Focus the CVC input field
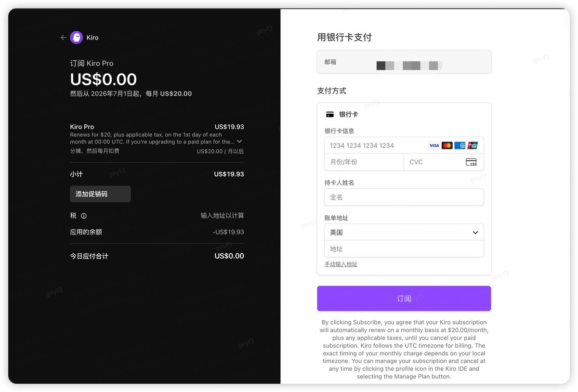578x392 pixels. click(444, 162)
